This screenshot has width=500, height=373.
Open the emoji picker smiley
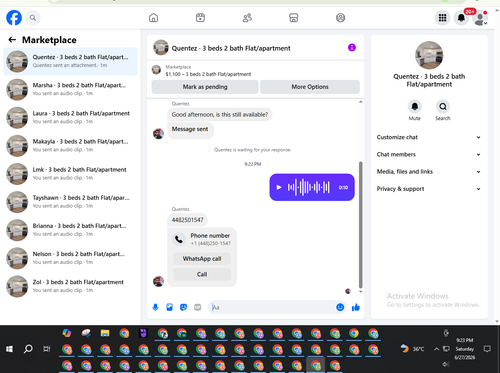(x=340, y=307)
